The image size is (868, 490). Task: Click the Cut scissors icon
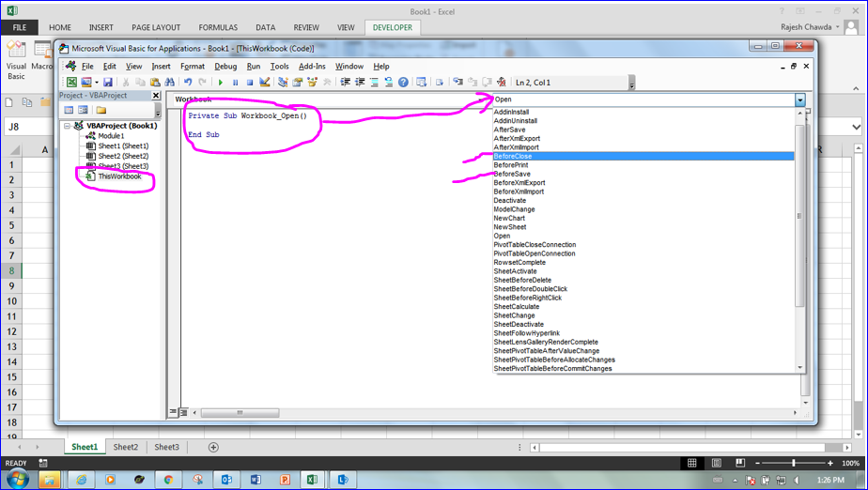[x=126, y=83]
